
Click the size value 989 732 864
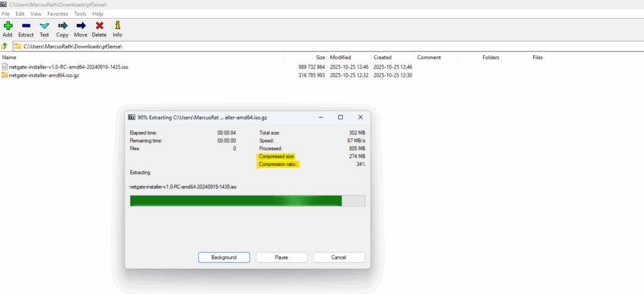tap(312, 67)
